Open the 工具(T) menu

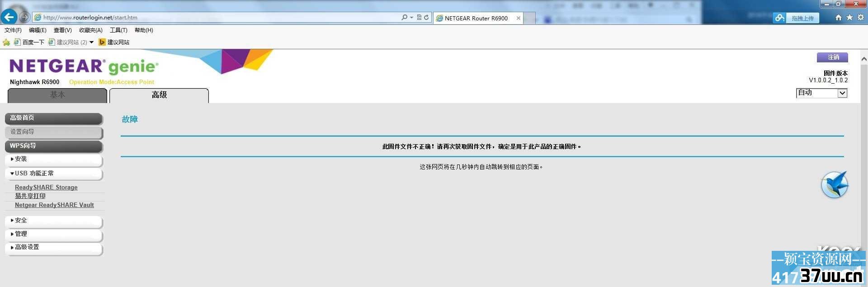click(118, 30)
